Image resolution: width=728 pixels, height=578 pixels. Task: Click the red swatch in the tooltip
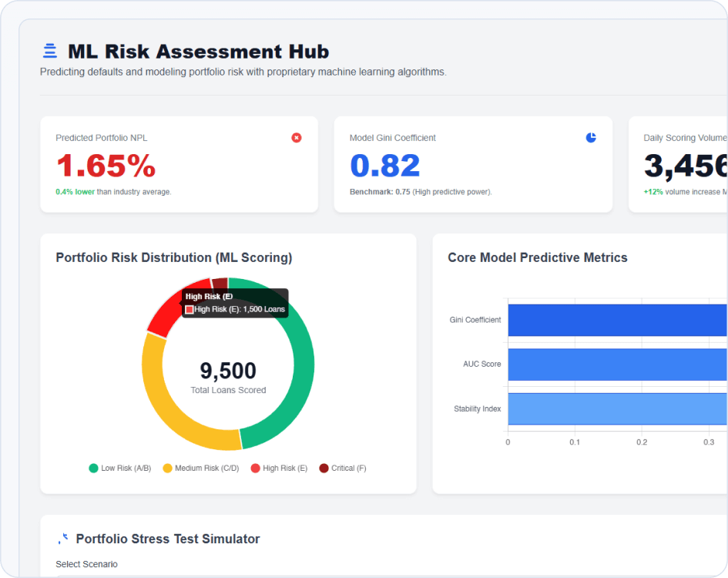pyautogui.click(x=188, y=309)
